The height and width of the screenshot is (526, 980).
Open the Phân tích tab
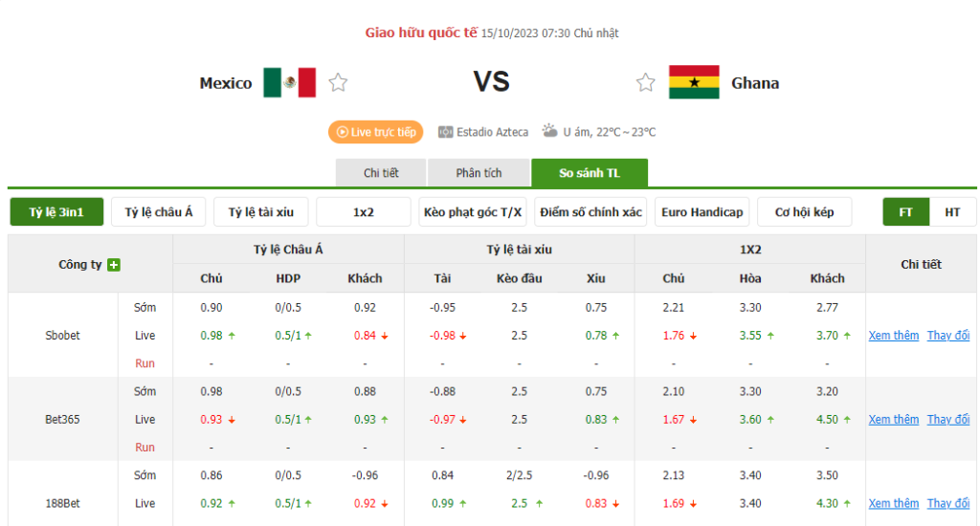(479, 172)
